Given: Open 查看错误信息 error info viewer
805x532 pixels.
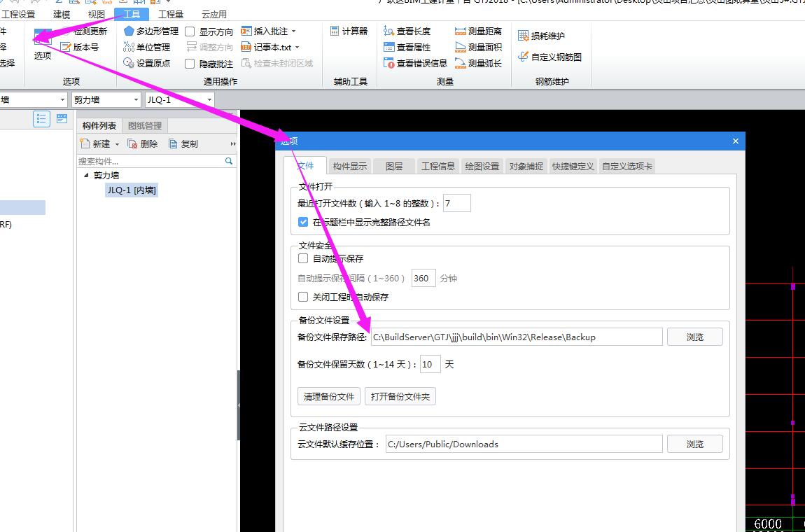Looking at the screenshot, I should pyautogui.click(x=415, y=63).
